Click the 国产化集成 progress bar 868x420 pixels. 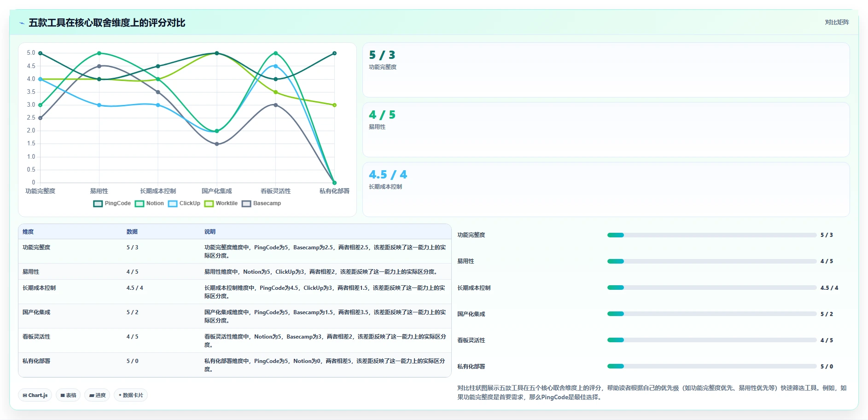(x=711, y=314)
